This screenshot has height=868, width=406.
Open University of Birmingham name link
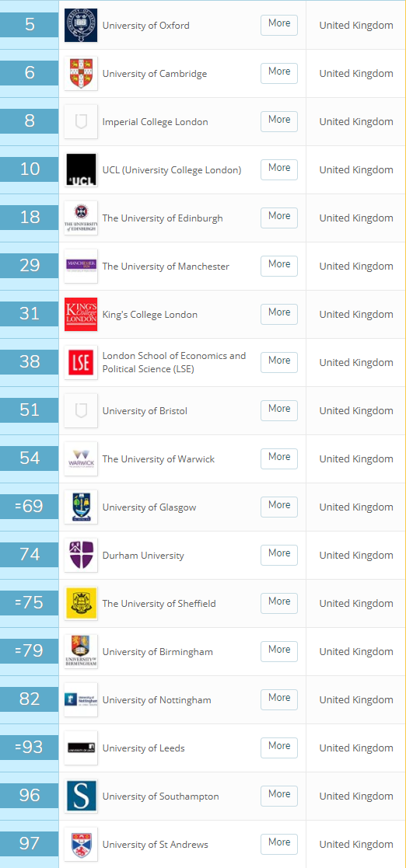[157, 652]
